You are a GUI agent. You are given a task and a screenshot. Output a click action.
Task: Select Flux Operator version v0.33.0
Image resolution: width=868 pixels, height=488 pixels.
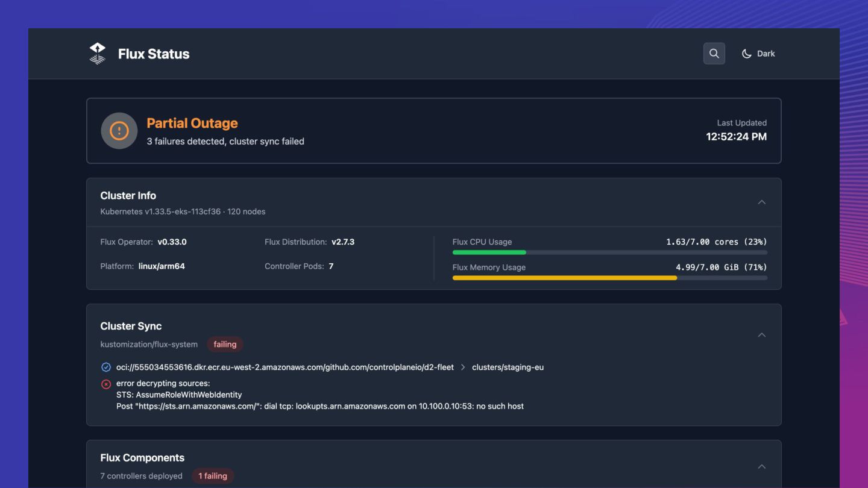[x=172, y=242]
